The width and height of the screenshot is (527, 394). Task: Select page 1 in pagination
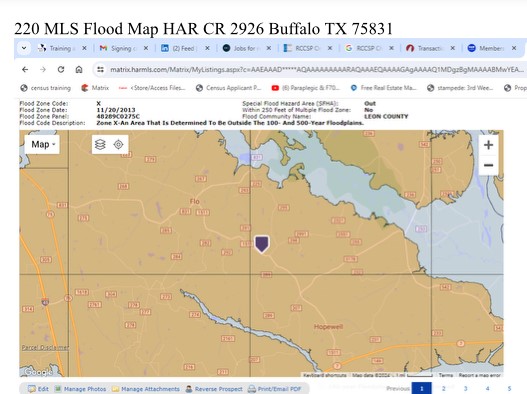pyautogui.click(x=421, y=388)
